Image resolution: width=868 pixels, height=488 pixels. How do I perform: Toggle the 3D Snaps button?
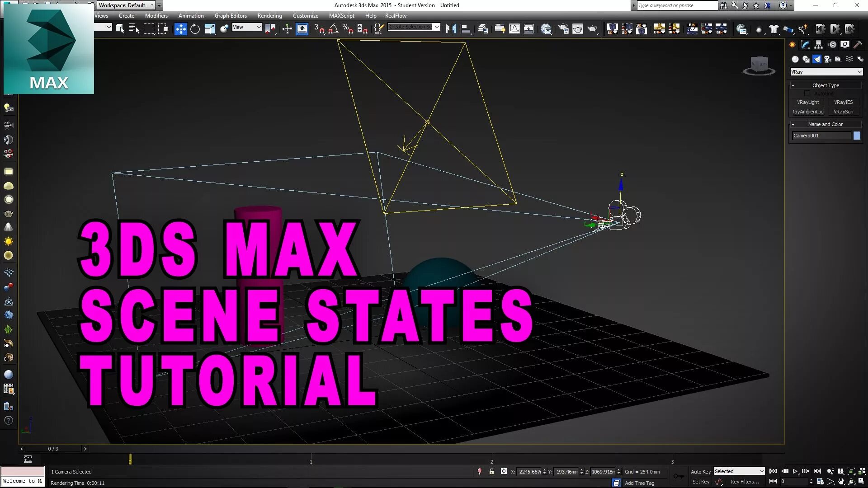tap(319, 29)
